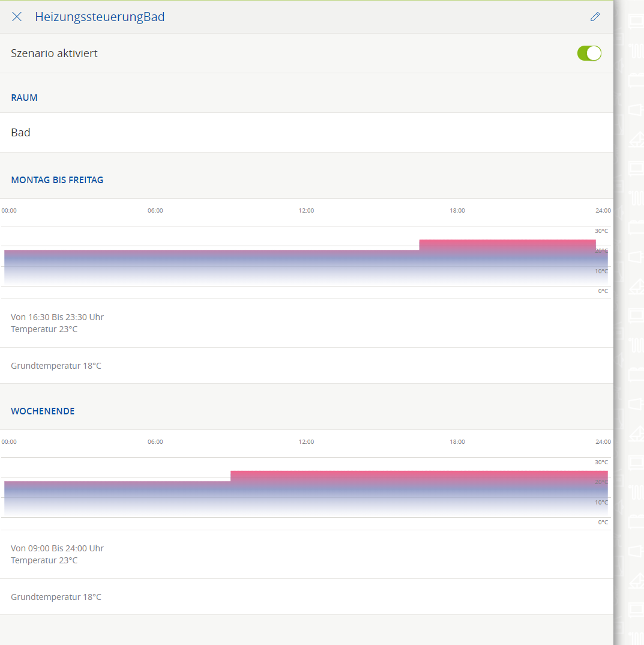This screenshot has width=644, height=645.
Task: Select the Bad room row
Action: [x=306, y=133]
